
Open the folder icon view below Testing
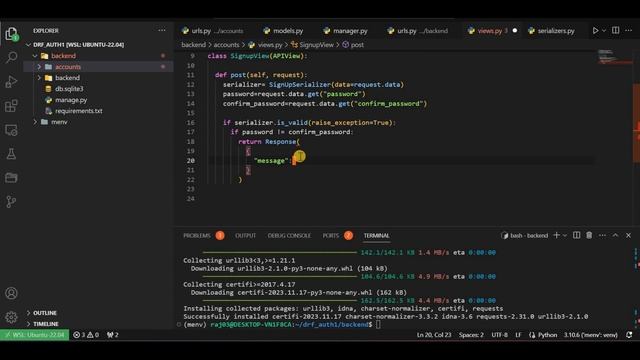[x=11, y=178]
